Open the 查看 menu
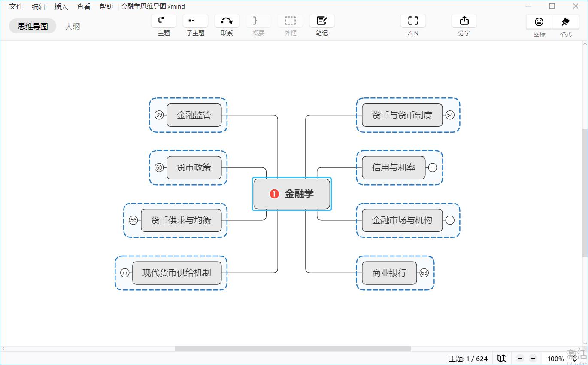Viewport: 588px width, 365px height. (x=84, y=6)
